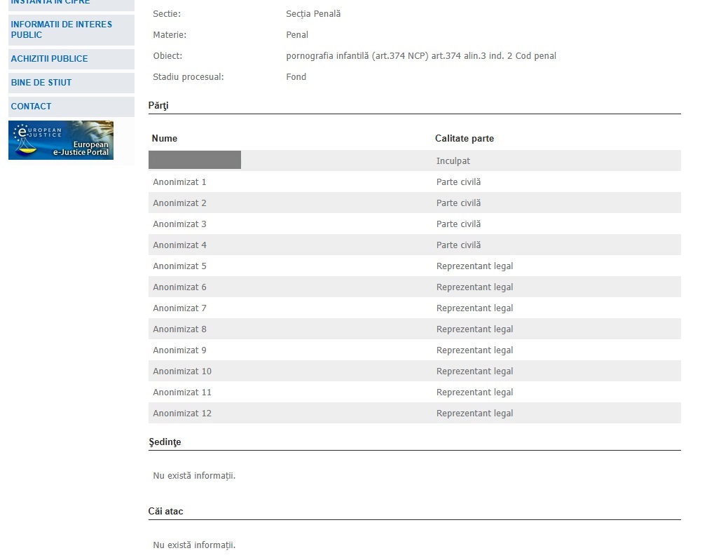Viewport: 728px width, 560px height.
Task: Select the Anonimizat 11 row name
Action: [x=182, y=392]
